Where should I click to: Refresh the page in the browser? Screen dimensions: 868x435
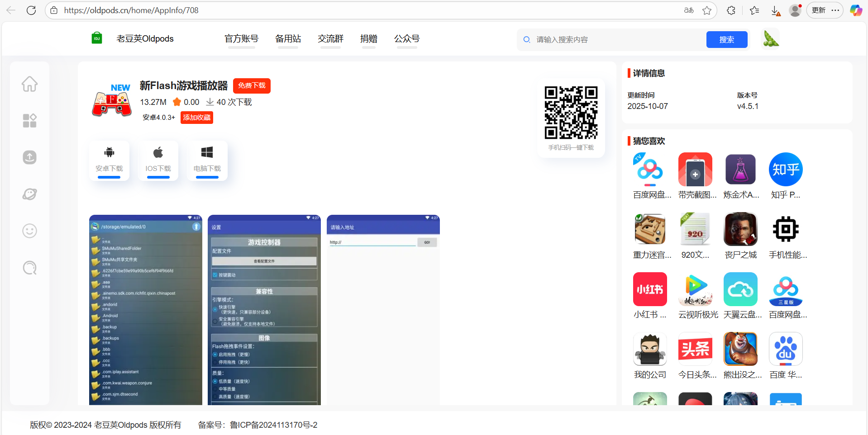(31, 10)
